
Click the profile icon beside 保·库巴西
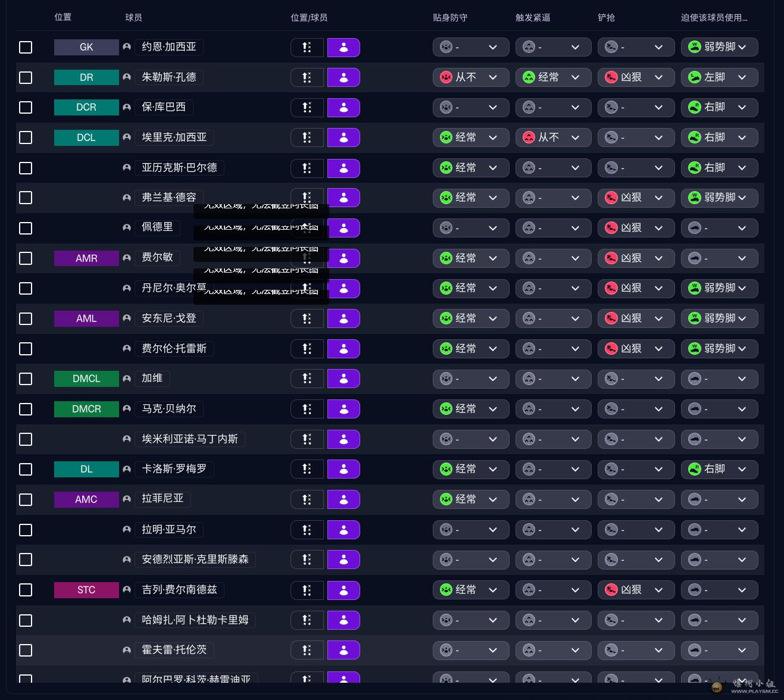(x=127, y=107)
